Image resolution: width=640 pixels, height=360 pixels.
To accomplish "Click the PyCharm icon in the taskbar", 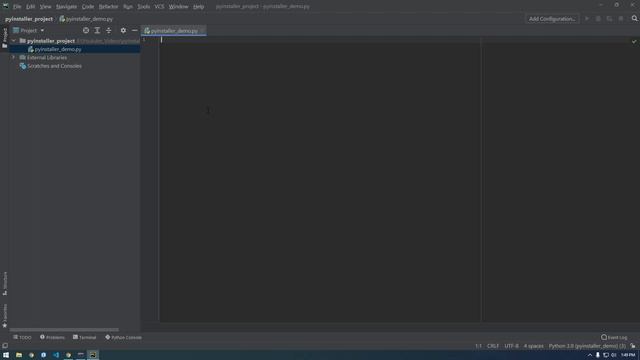I will 93,355.
